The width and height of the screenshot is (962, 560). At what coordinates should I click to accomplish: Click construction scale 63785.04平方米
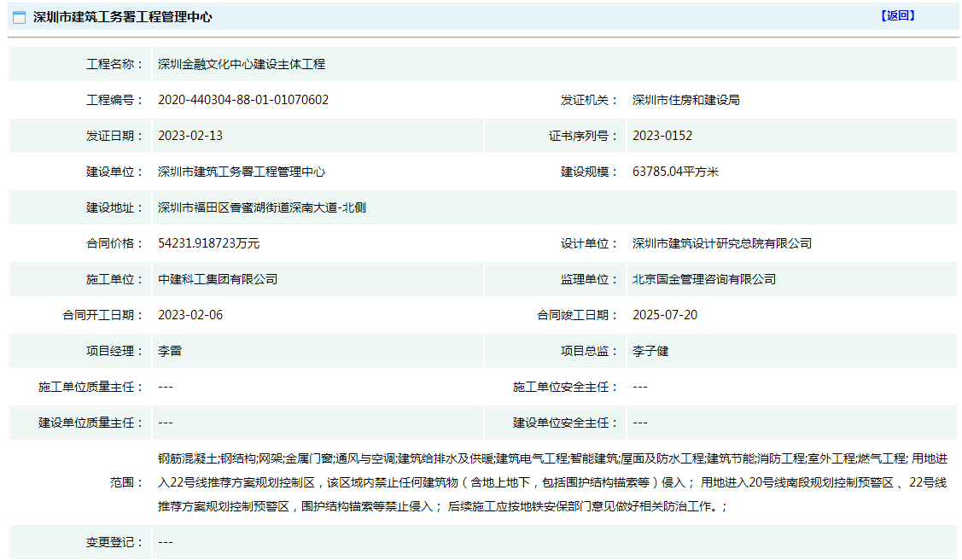[675, 172]
